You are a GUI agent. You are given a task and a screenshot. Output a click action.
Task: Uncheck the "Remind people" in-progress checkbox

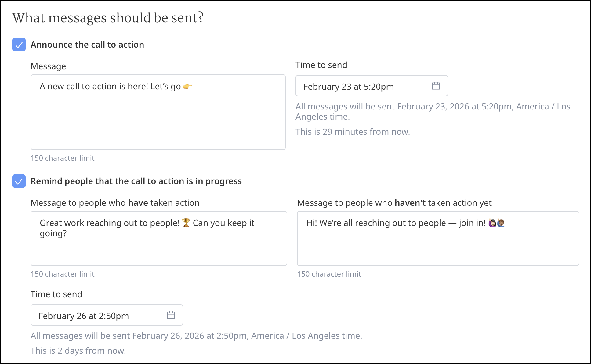click(x=19, y=181)
